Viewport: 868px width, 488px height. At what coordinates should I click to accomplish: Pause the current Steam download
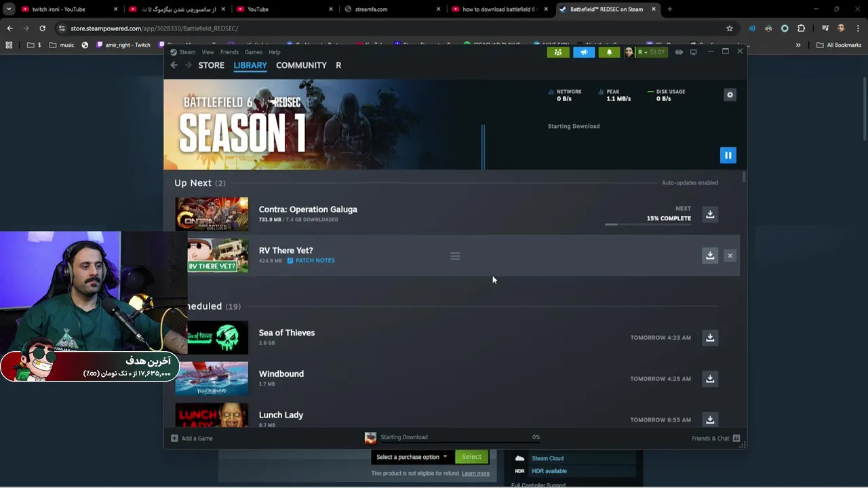click(x=728, y=155)
